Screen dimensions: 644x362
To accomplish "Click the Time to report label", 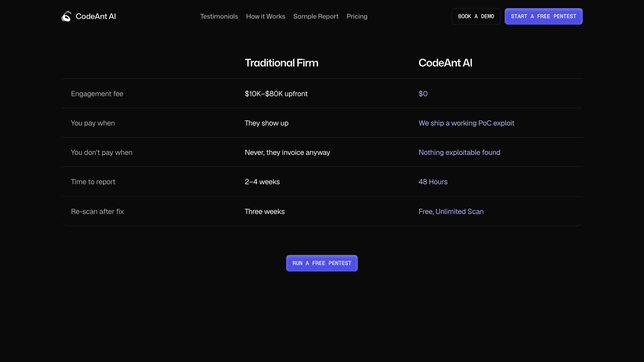I will (93, 182).
